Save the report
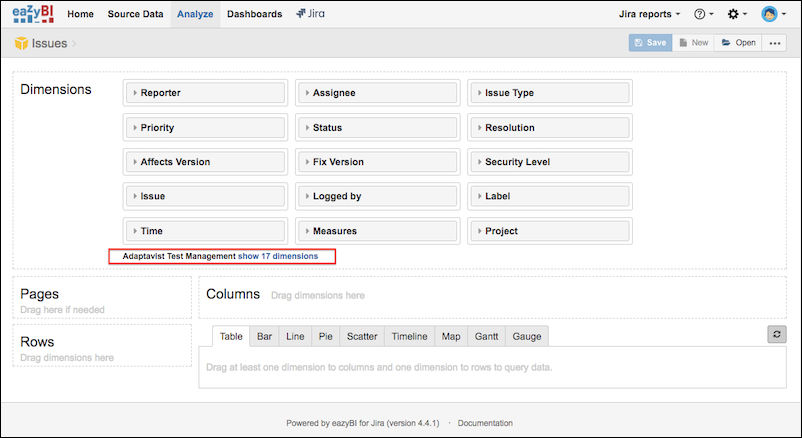802x438 pixels. 650,43
